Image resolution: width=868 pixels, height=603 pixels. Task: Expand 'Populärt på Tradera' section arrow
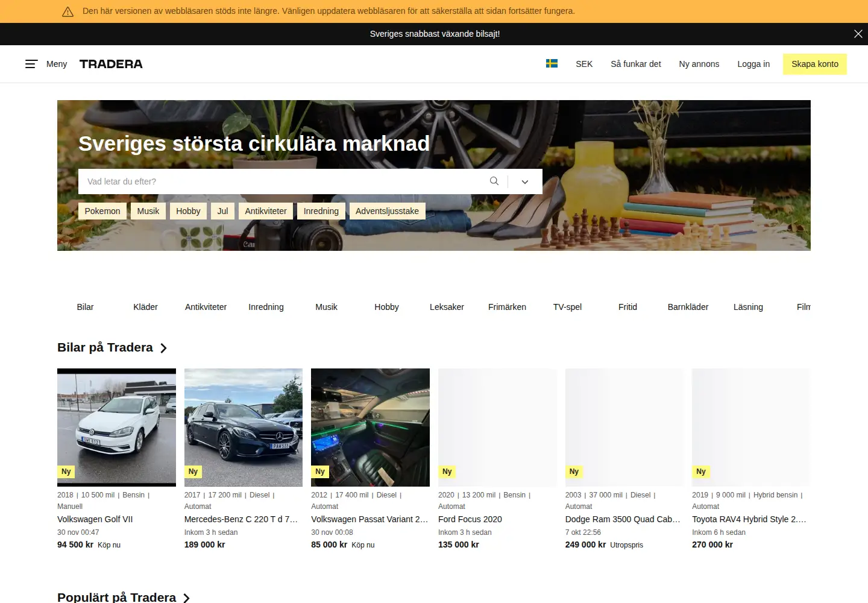[x=186, y=598]
